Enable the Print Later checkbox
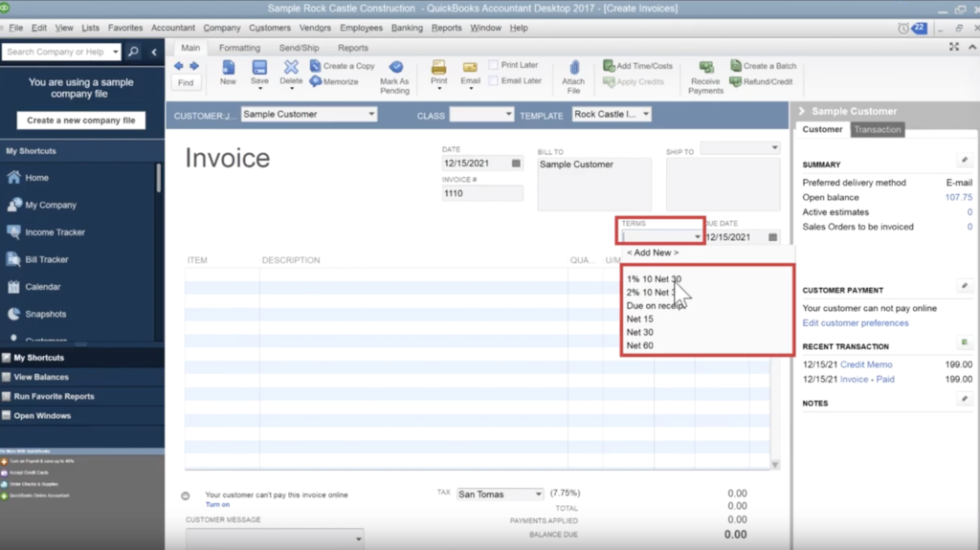 (x=493, y=65)
